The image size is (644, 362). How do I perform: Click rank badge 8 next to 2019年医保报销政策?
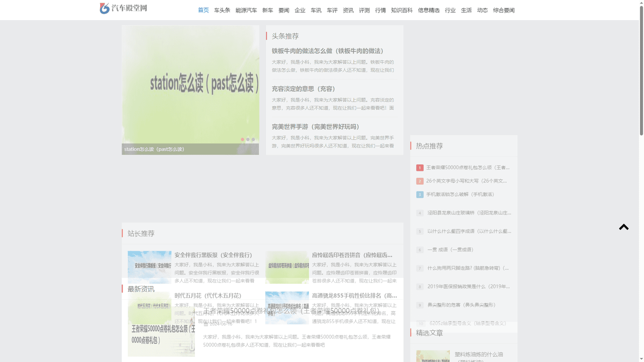(x=419, y=287)
